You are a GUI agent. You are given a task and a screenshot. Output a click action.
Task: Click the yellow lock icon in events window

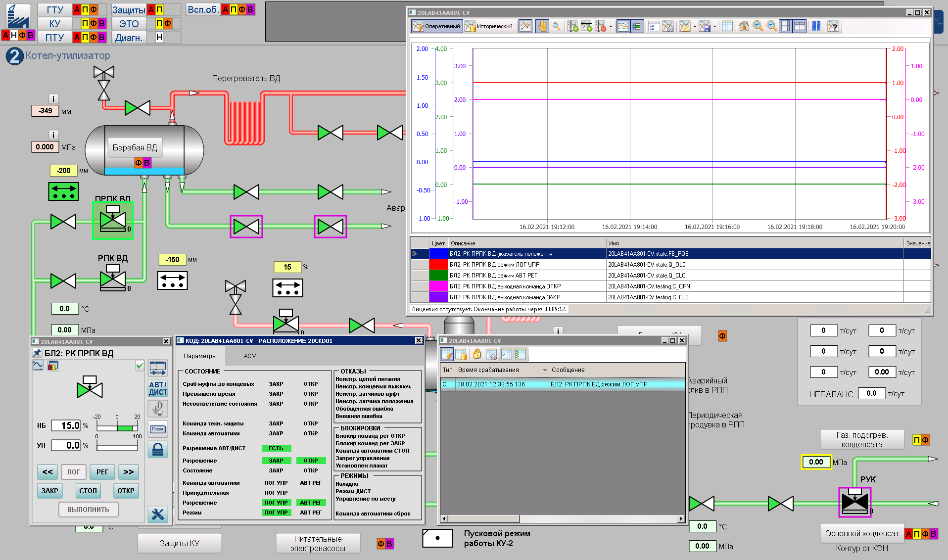(476, 354)
